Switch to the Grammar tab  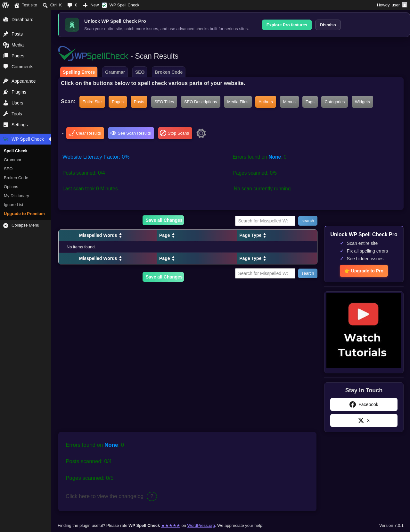tap(115, 72)
